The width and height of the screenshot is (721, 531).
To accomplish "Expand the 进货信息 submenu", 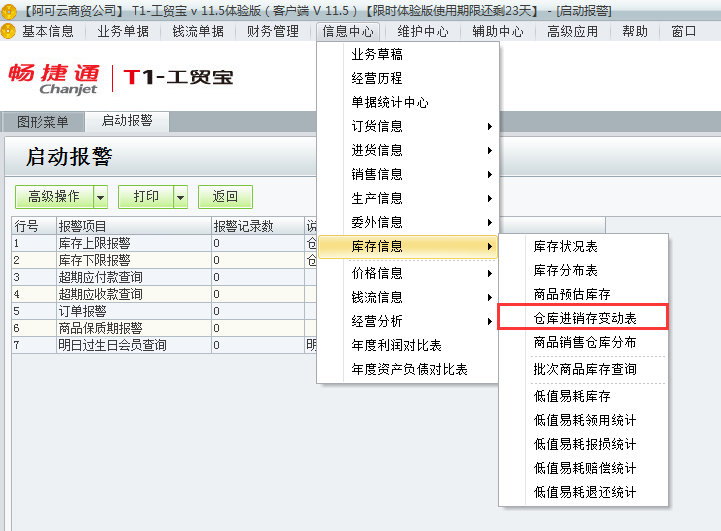I will click(407, 150).
